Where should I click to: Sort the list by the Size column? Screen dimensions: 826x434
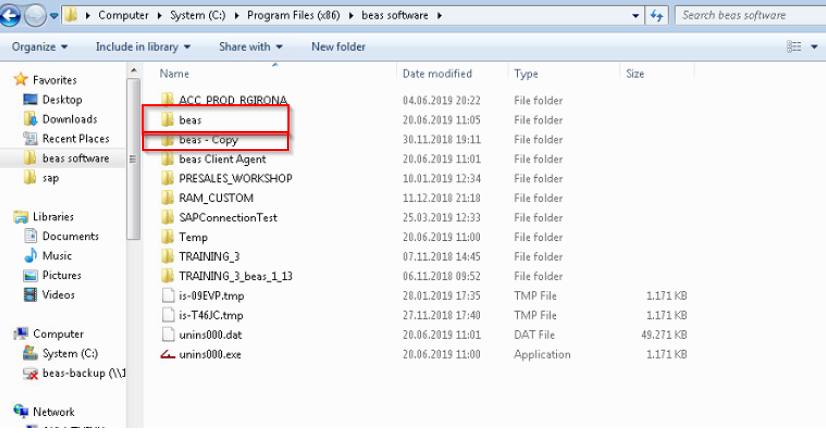[x=635, y=74]
